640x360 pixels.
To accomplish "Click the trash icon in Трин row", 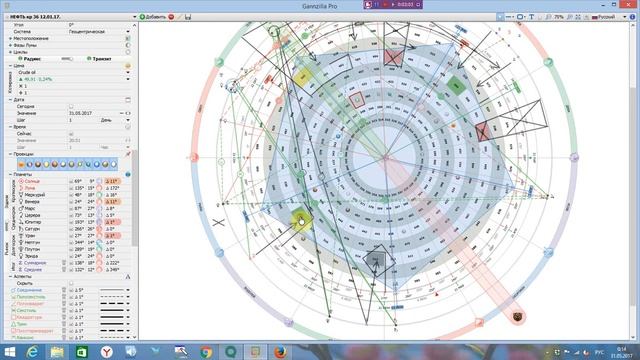I will (64, 324).
